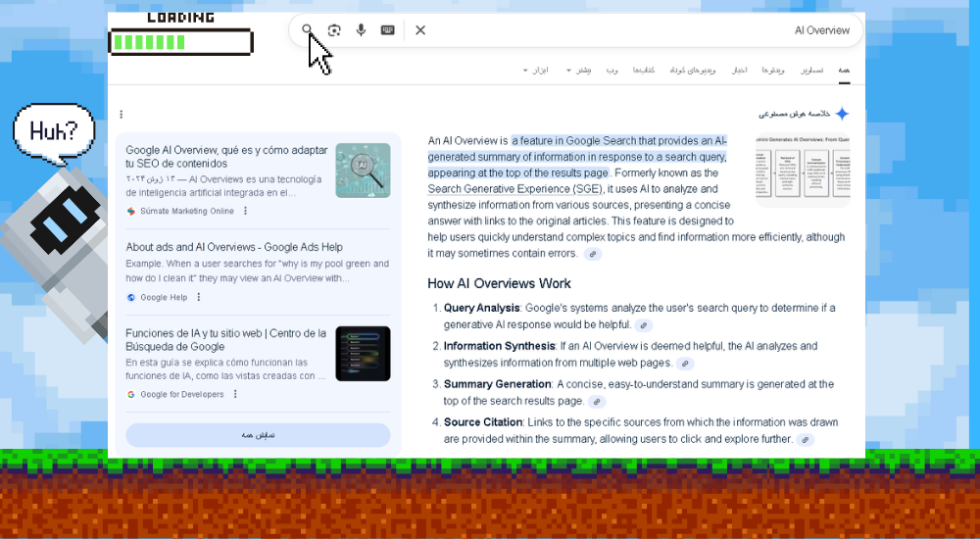Click the blue AI Overview sparkle icon

click(842, 114)
